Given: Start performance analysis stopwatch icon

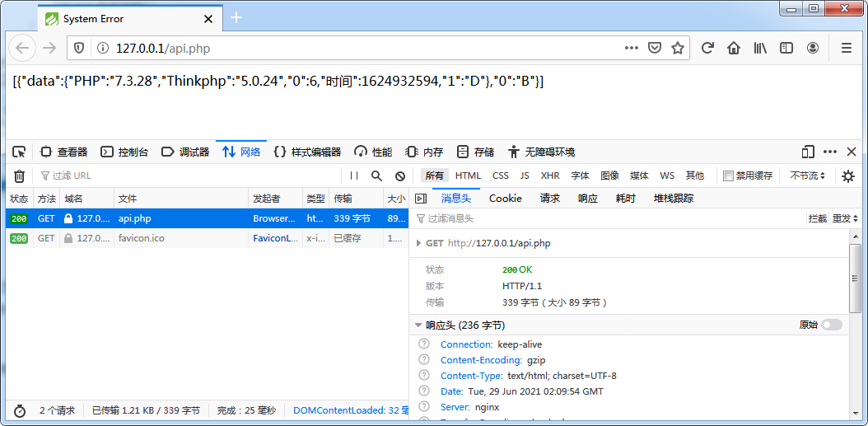Looking at the screenshot, I should click(20, 411).
